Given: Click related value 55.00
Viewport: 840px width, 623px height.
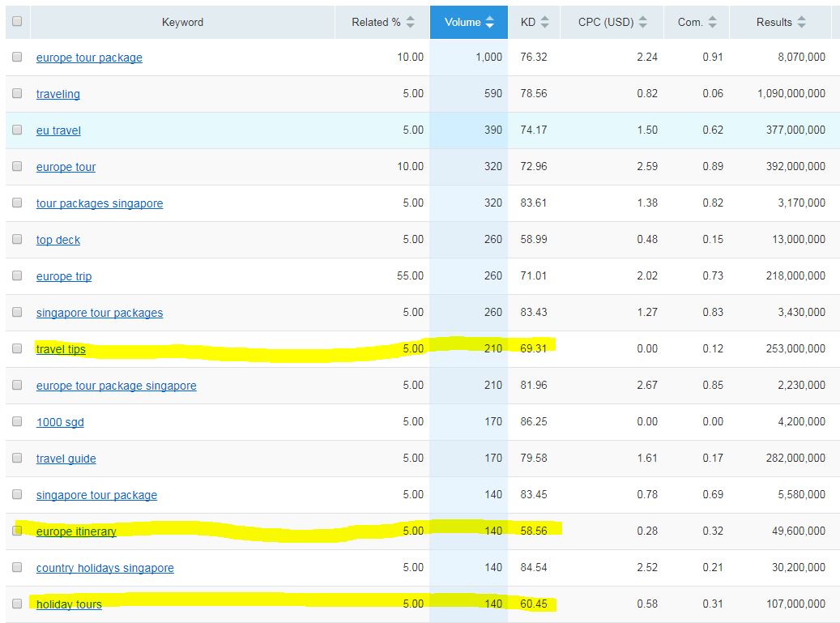Looking at the screenshot, I should pyautogui.click(x=411, y=275).
